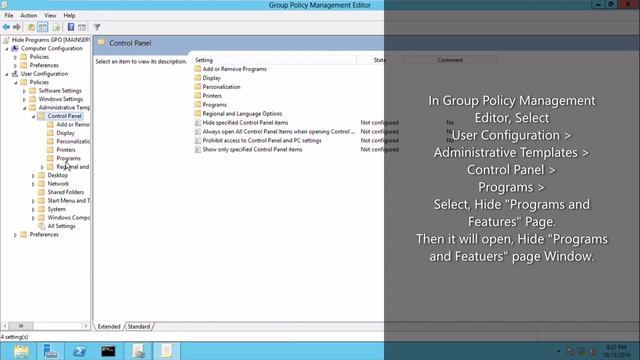Select Shared Folders in the tree

coord(65,192)
